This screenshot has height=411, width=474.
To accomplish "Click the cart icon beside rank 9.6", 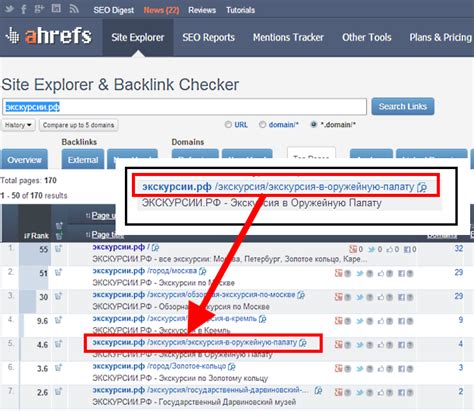I will [x=59, y=320].
